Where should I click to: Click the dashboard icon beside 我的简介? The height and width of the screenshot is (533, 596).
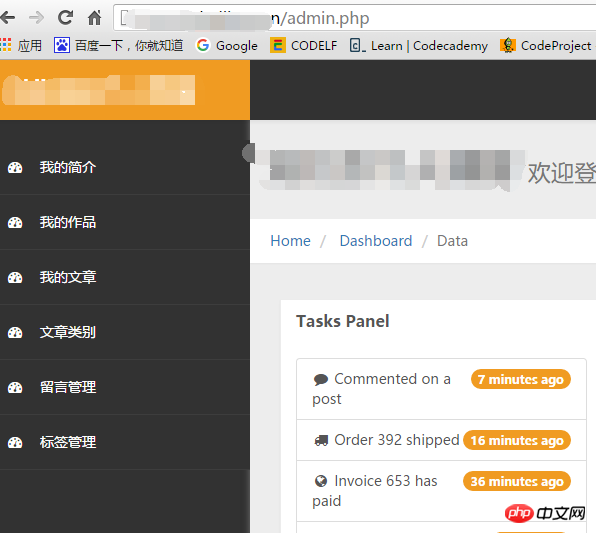pos(15,168)
